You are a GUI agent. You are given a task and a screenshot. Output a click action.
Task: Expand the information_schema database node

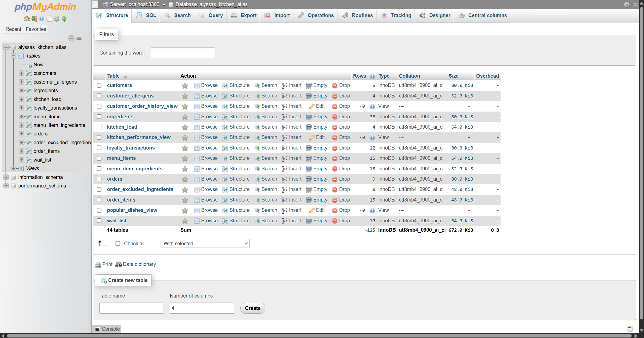coord(6,177)
